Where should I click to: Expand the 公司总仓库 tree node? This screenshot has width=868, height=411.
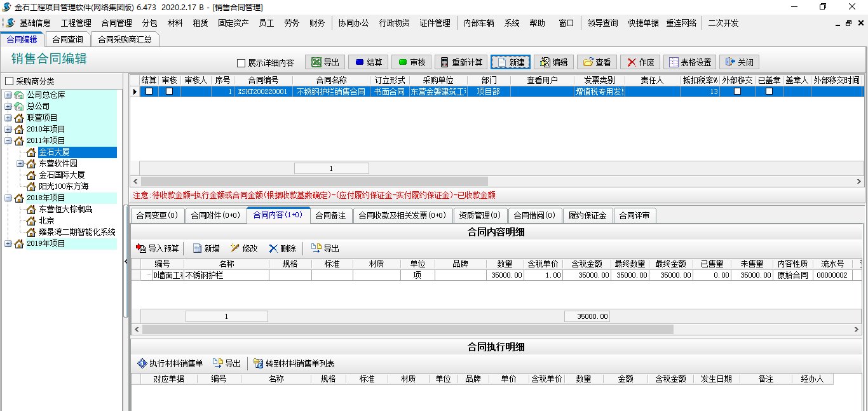(x=8, y=95)
